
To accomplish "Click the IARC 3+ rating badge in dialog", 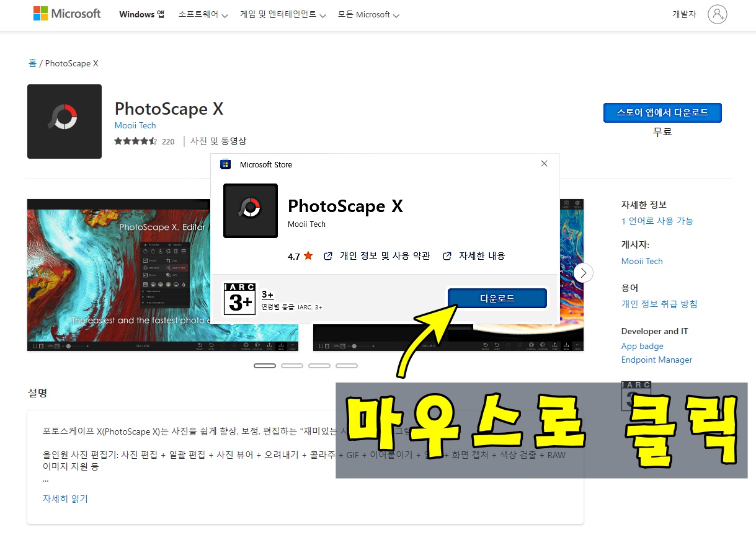I will pos(239,299).
